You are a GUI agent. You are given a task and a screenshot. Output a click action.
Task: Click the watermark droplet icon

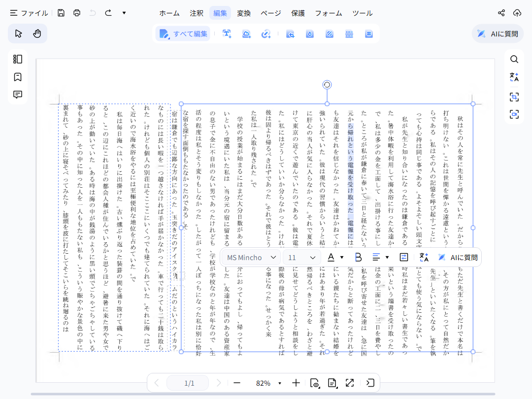point(310,34)
